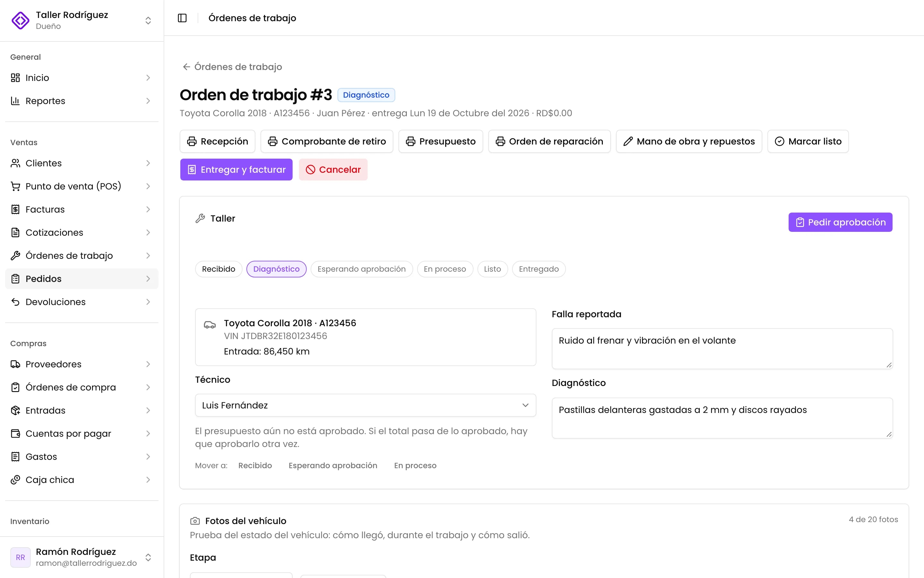This screenshot has width=924, height=578.
Task: Select the Listo stage pill
Action: 492,269
